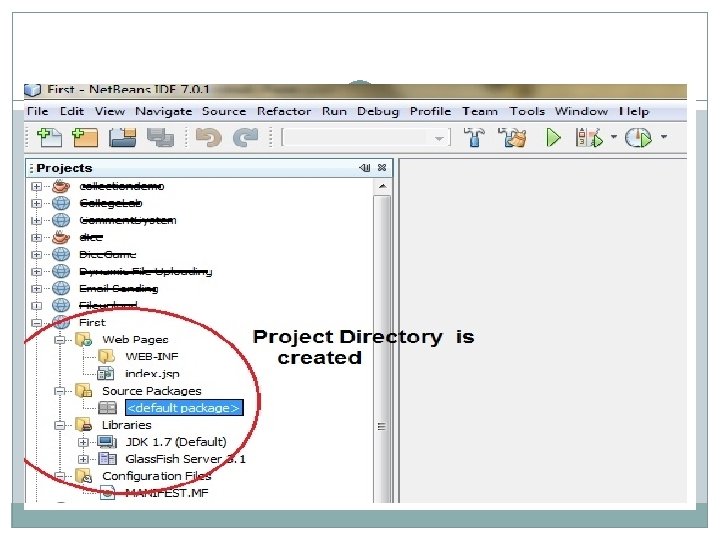
Task: Minimize the Projects panel
Action: coord(365,168)
